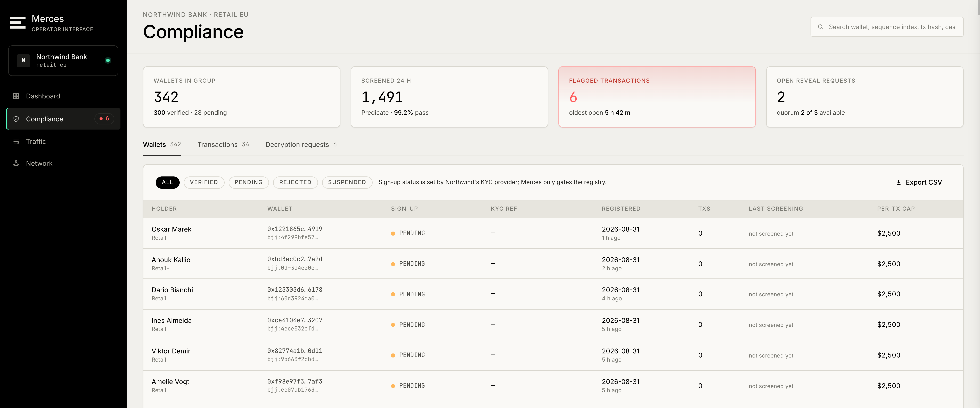This screenshot has width=980, height=408.
Task: Click the Dashboard grid icon
Action: [16, 96]
